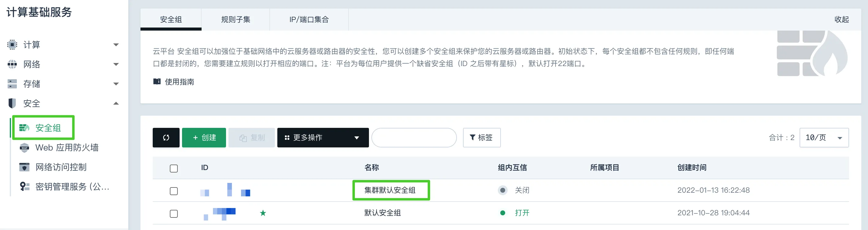
Task: Expand the 更多操作 dropdown
Action: pos(323,138)
